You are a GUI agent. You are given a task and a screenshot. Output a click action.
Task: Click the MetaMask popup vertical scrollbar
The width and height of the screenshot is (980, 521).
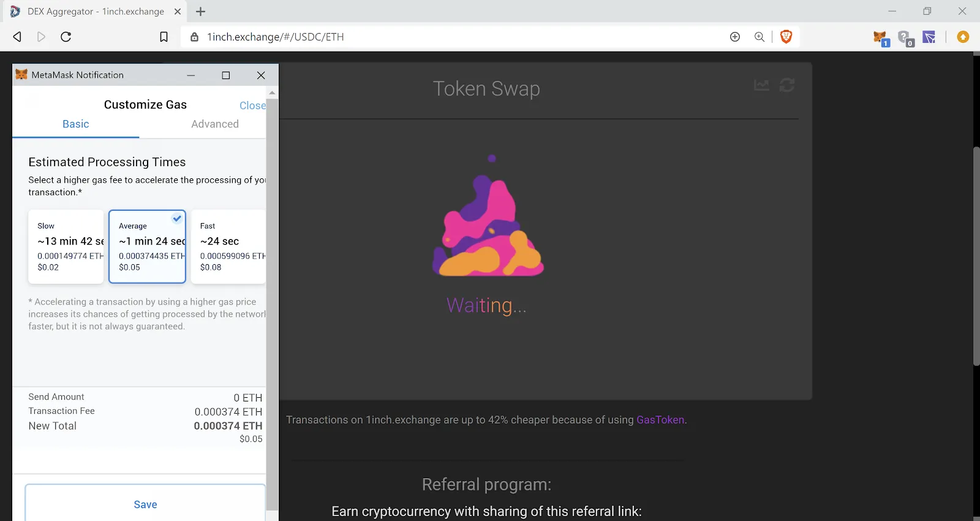pyautogui.click(x=272, y=300)
